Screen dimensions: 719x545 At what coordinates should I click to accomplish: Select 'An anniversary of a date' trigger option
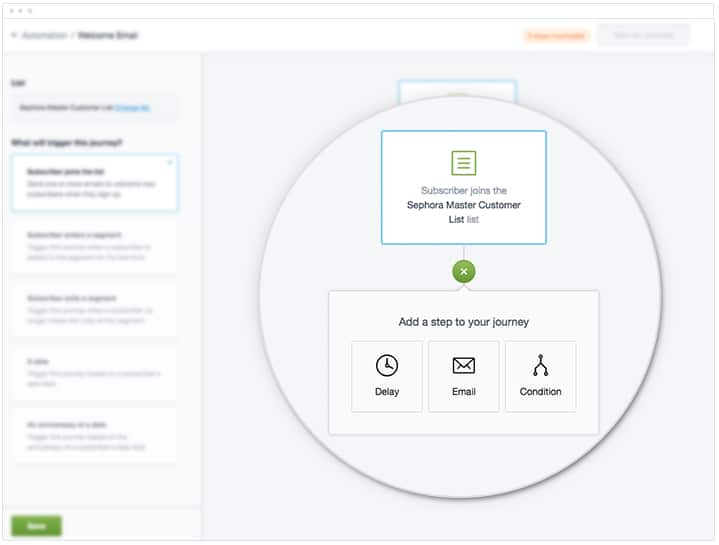pyautogui.click(x=94, y=435)
